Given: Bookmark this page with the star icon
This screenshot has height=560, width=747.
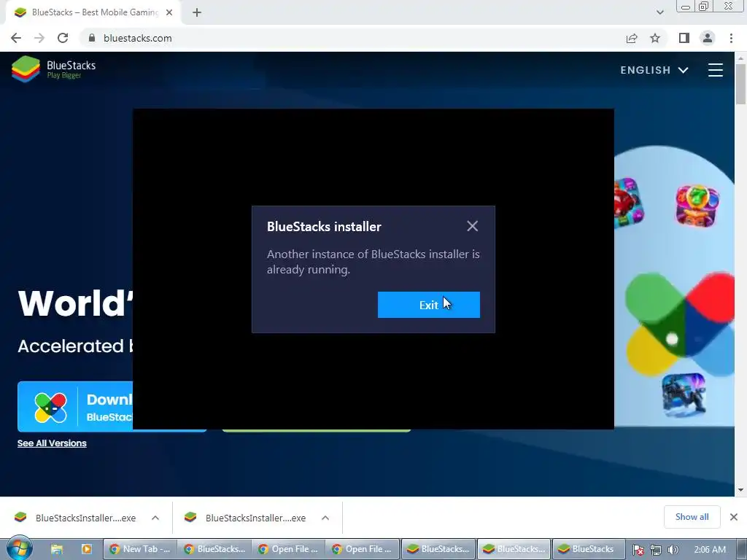Looking at the screenshot, I should pyautogui.click(x=655, y=38).
